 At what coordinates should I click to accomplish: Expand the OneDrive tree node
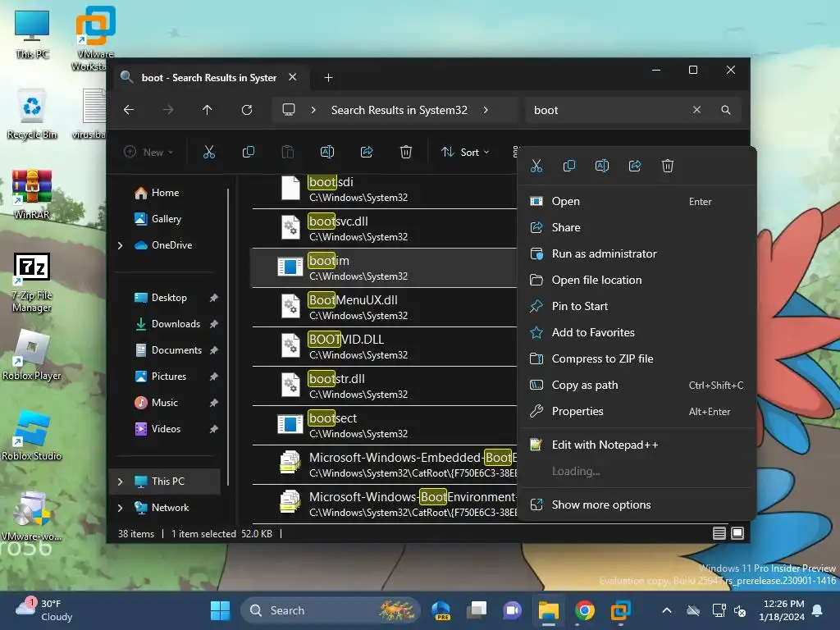click(x=121, y=245)
